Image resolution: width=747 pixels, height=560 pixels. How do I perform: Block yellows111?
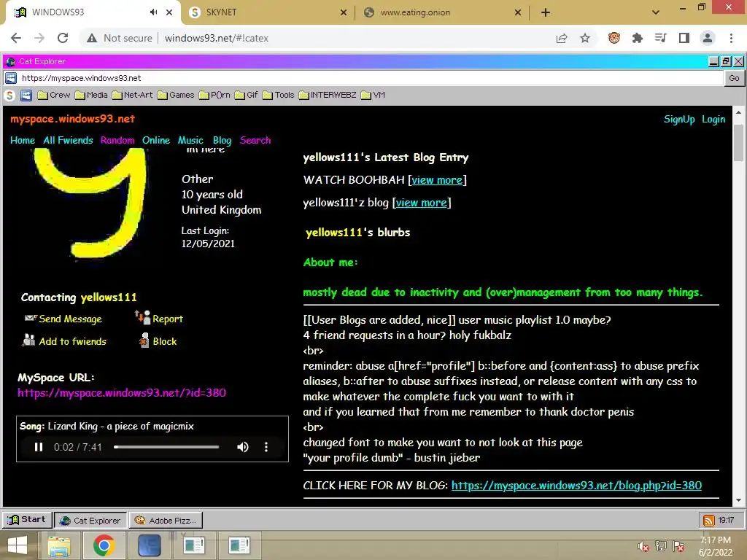coord(158,341)
